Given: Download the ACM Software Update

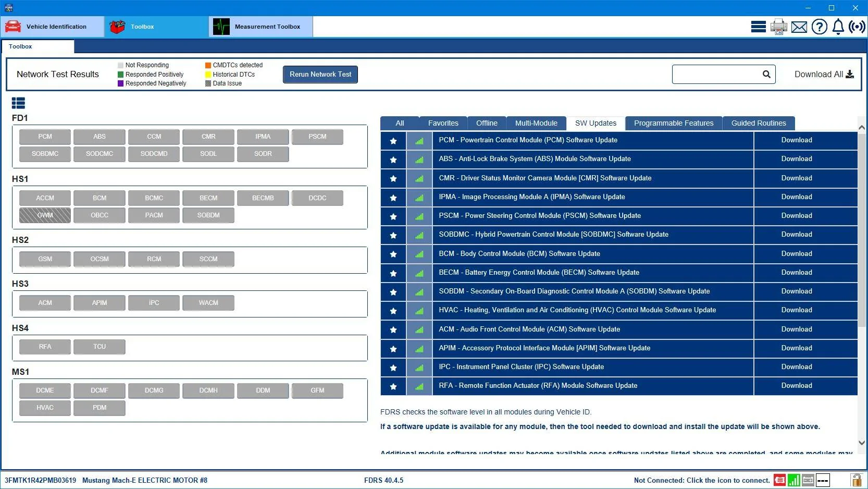Looking at the screenshot, I should point(797,329).
